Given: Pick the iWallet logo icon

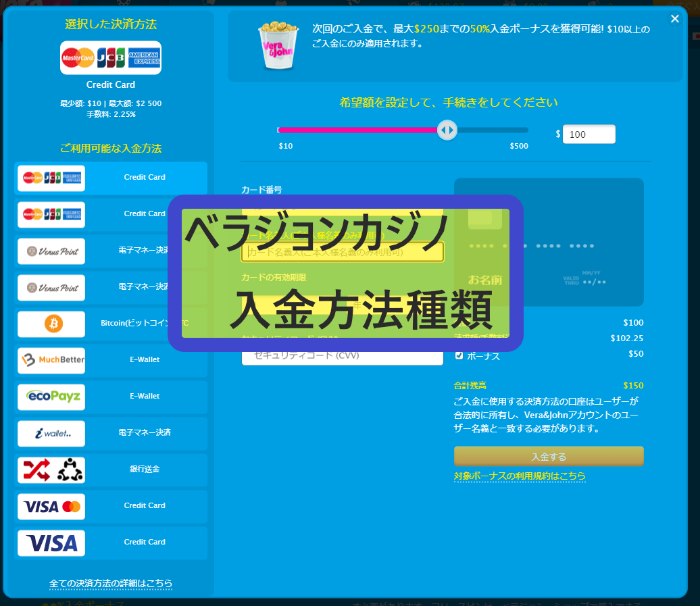Looking at the screenshot, I should 51,433.
